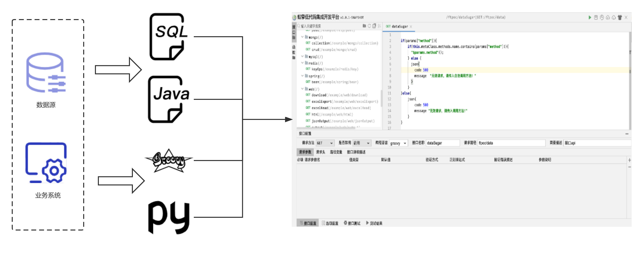
Task: Click the py Python logo
Action: pos(169,217)
